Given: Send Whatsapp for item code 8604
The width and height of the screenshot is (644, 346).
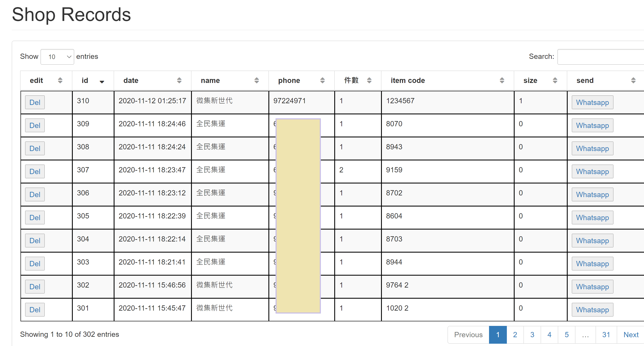Looking at the screenshot, I should pyautogui.click(x=592, y=218).
